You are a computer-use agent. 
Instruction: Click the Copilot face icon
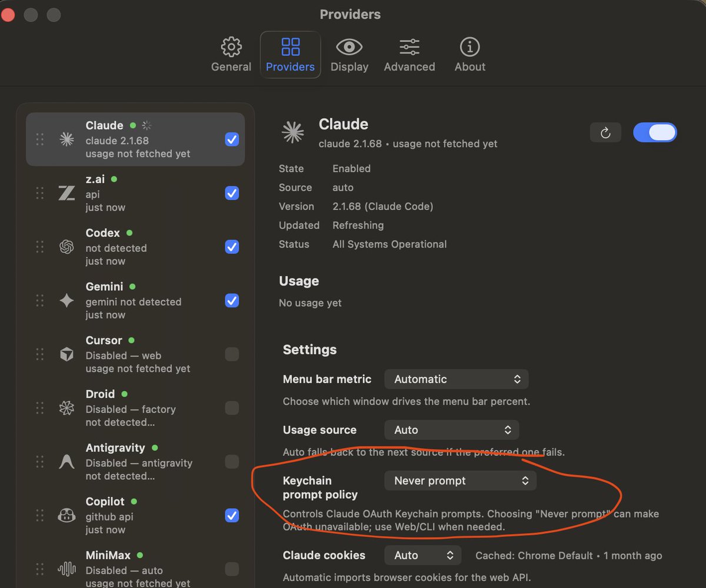tap(66, 516)
